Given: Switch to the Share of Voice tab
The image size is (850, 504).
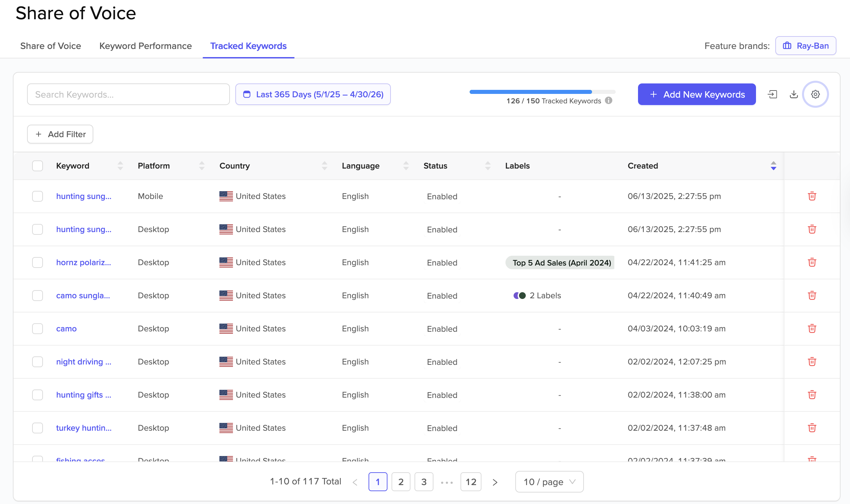Looking at the screenshot, I should click(x=51, y=46).
